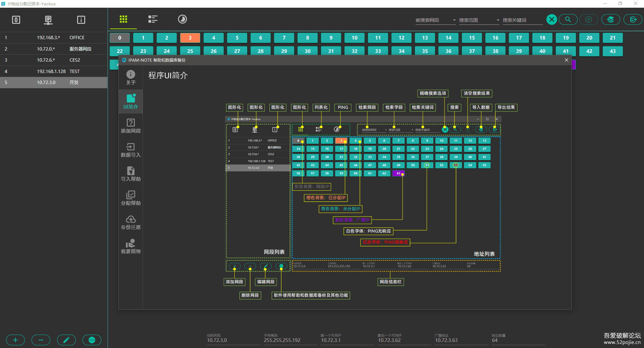Click the 搜索关键词 input field
Viewport: 644px width, 348px height.
(522, 20)
